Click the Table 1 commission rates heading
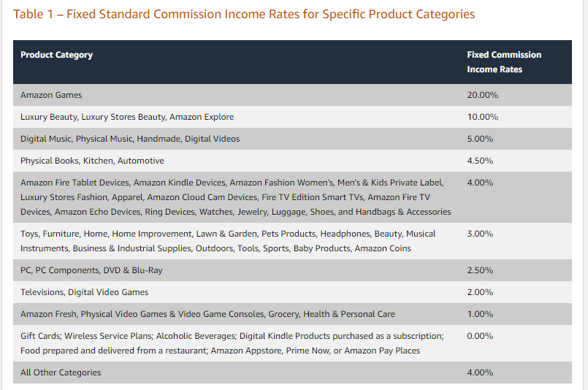The height and width of the screenshot is (390, 588). click(x=244, y=15)
